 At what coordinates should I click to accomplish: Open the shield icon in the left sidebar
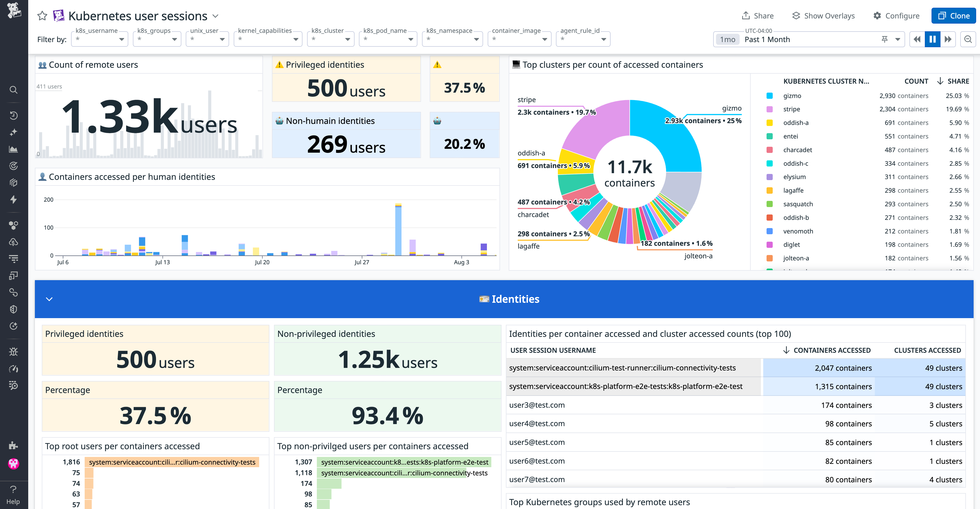pos(14,309)
